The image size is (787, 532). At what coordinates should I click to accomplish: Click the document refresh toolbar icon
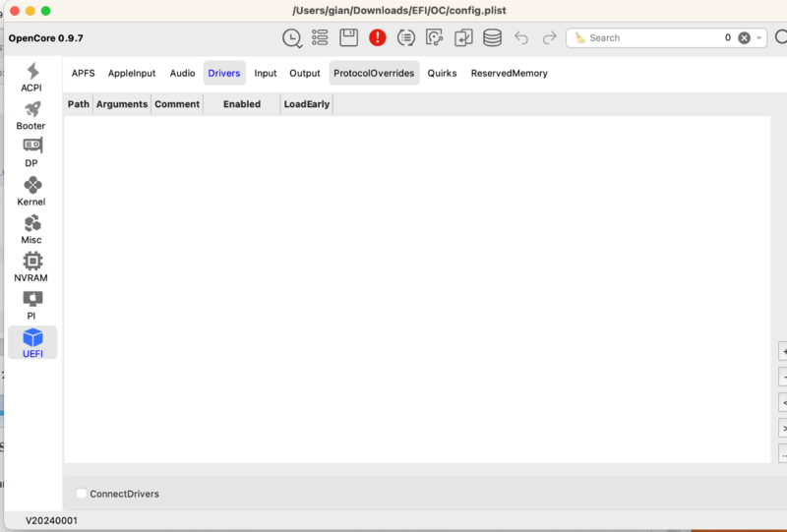[434, 37]
